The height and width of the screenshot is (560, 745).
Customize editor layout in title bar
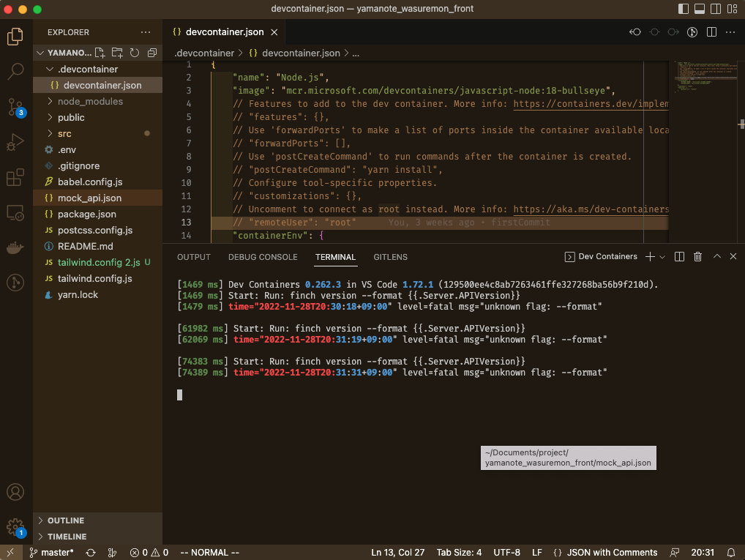coord(732,9)
